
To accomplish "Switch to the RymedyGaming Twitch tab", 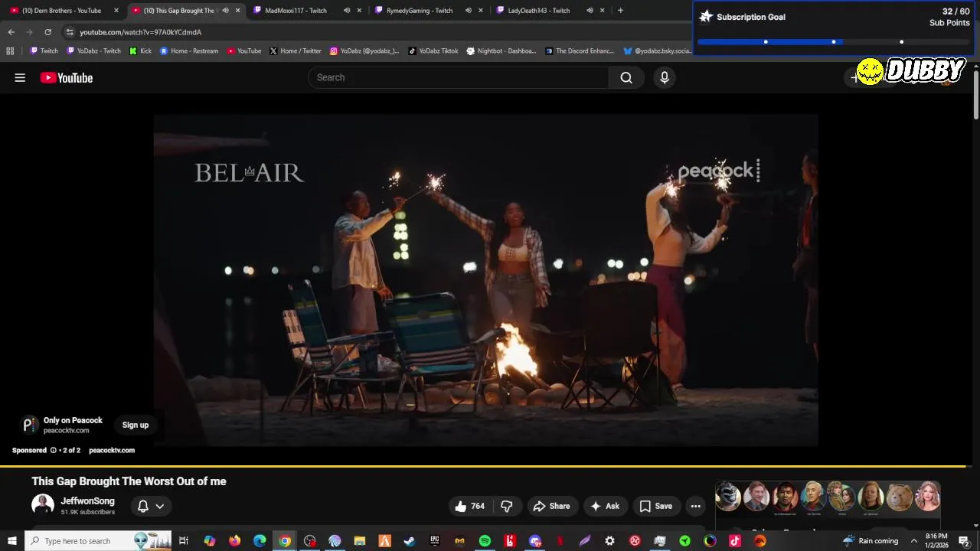I will [420, 11].
